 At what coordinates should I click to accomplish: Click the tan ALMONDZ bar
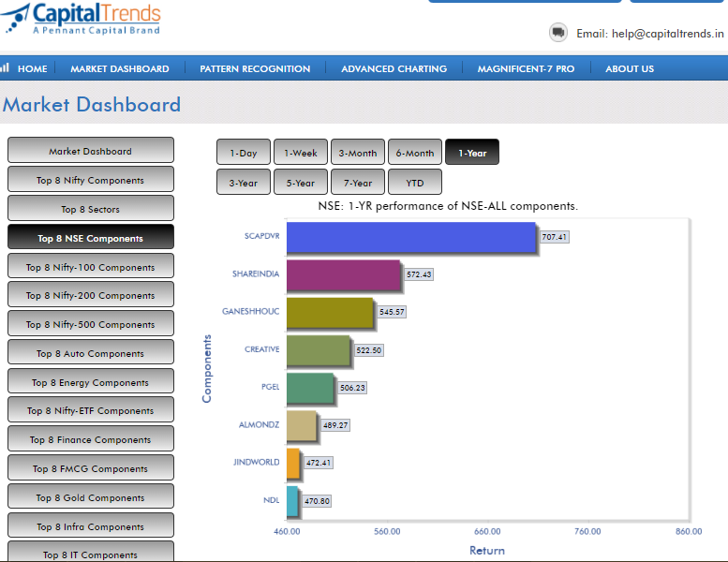302,425
